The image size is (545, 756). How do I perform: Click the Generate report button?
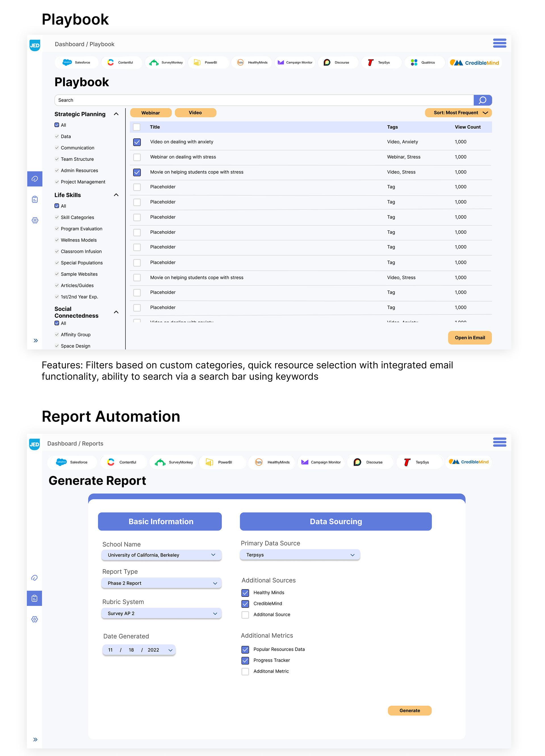[x=410, y=710]
